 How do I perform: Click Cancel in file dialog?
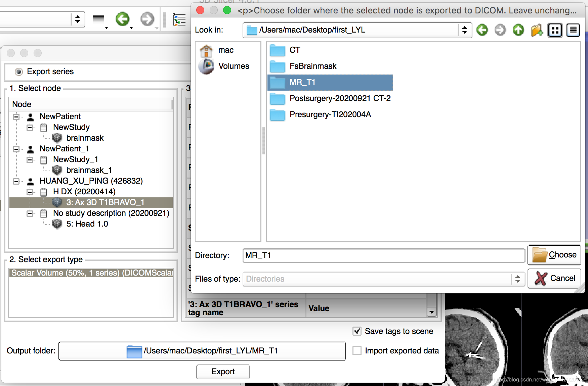(x=554, y=278)
